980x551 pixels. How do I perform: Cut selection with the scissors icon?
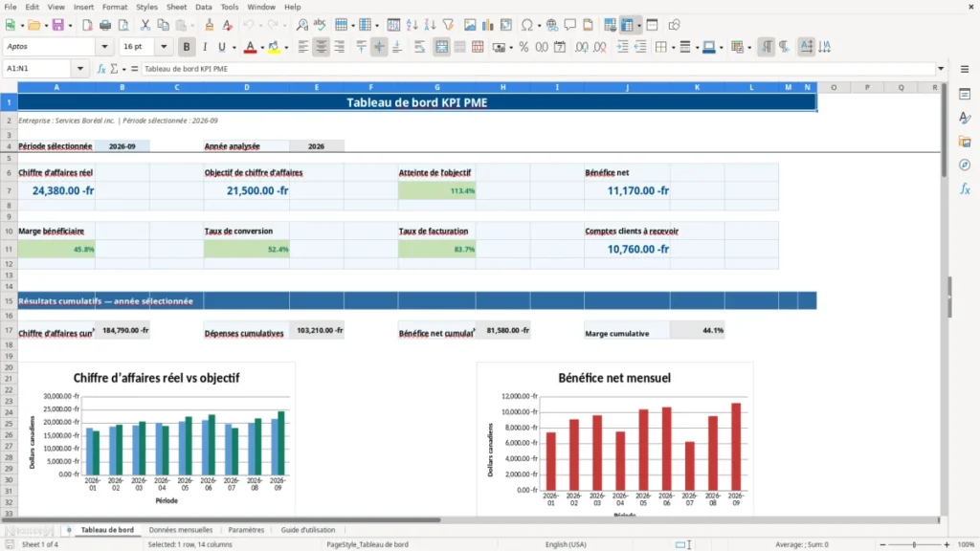(x=145, y=25)
